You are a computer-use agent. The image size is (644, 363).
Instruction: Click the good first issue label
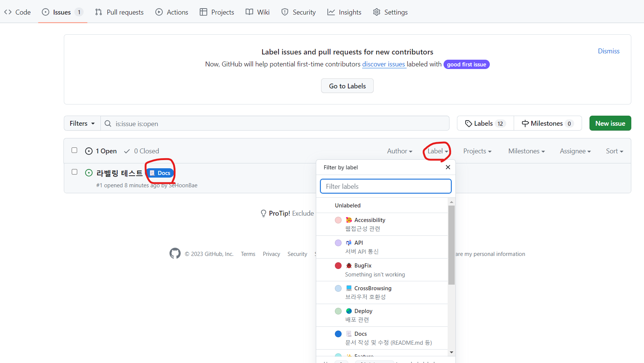pyautogui.click(x=466, y=65)
